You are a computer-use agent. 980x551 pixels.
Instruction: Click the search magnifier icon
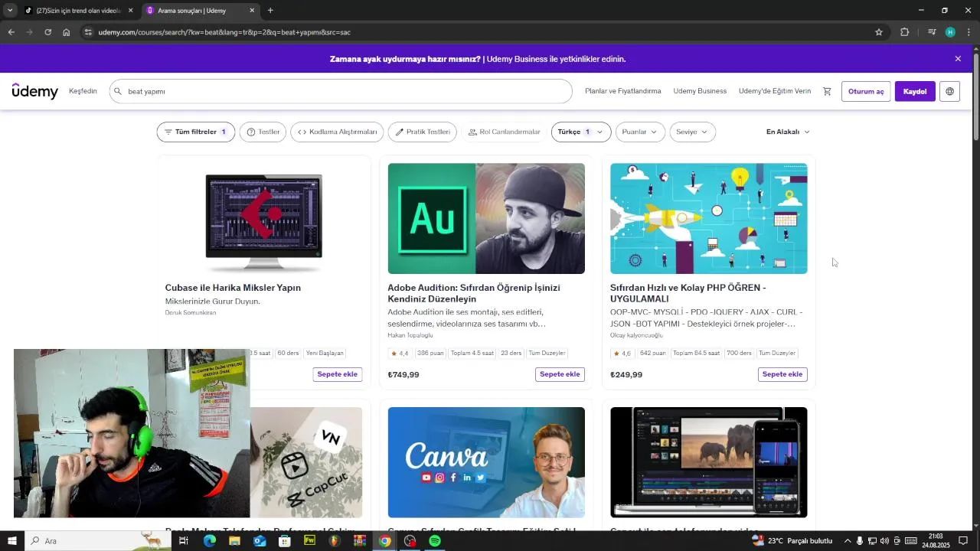[x=118, y=91]
